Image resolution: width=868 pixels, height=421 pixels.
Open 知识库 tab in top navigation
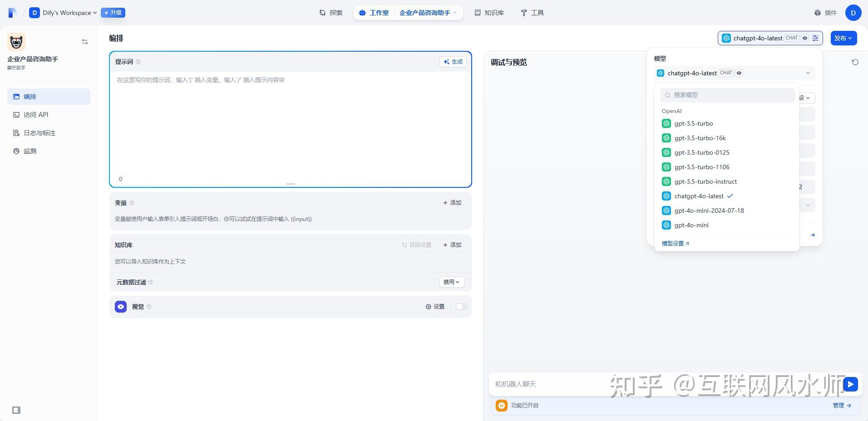coord(489,13)
